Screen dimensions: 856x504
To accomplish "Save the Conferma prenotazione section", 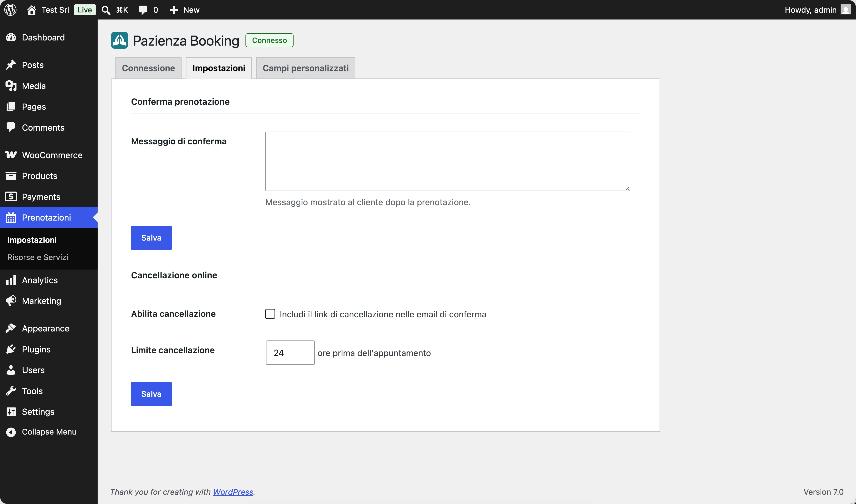I will (x=151, y=238).
